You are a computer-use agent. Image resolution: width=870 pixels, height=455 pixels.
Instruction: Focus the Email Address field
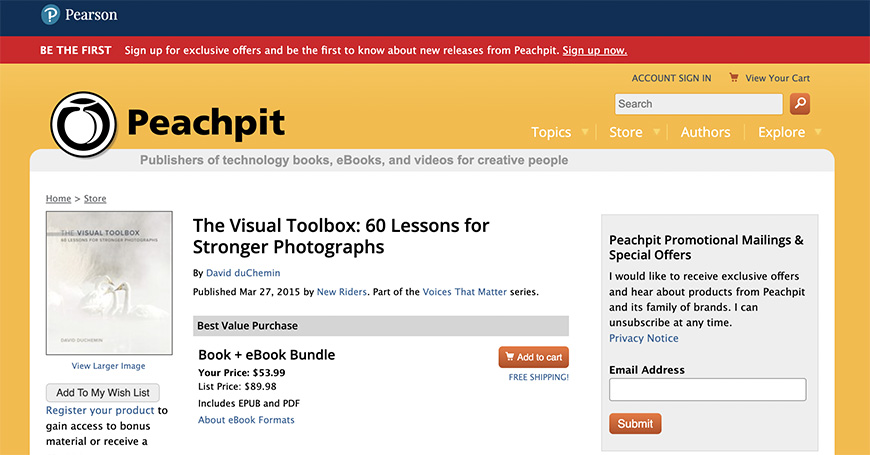pos(707,390)
